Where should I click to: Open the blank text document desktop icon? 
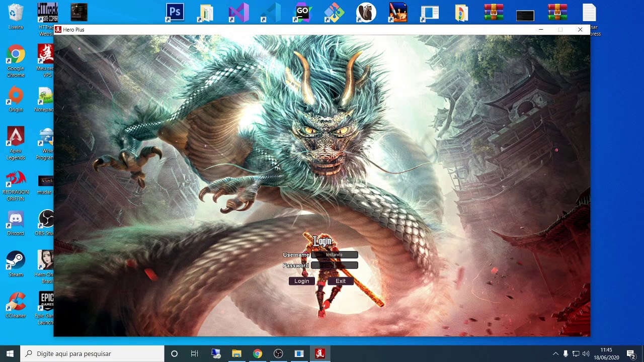click(589, 13)
